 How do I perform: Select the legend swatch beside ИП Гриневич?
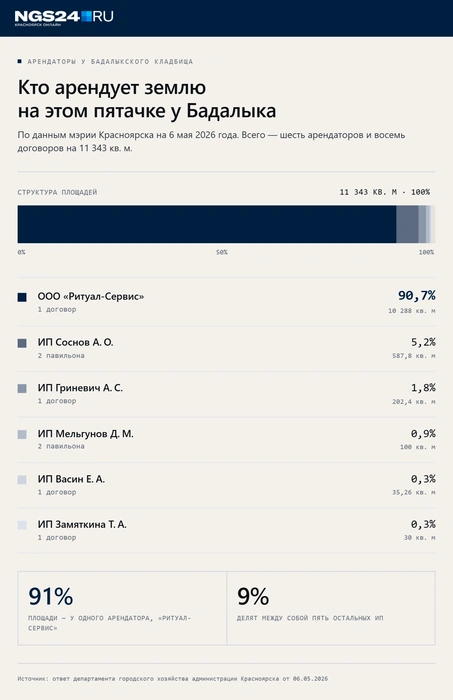[22, 388]
